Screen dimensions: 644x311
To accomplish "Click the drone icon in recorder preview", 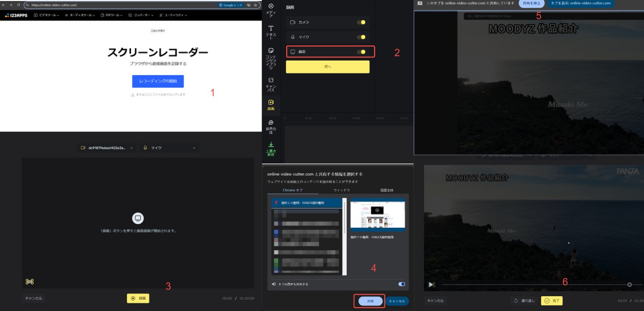I will tap(30, 281).
